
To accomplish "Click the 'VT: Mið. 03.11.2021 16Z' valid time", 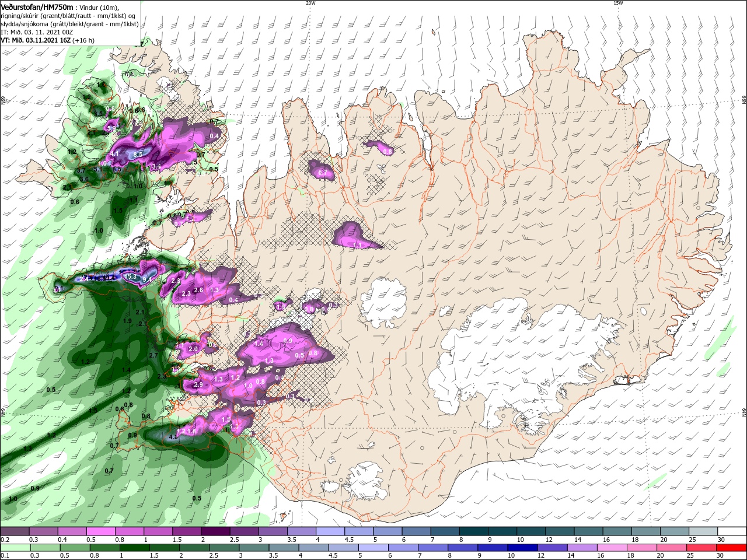I will click(x=36, y=40).
